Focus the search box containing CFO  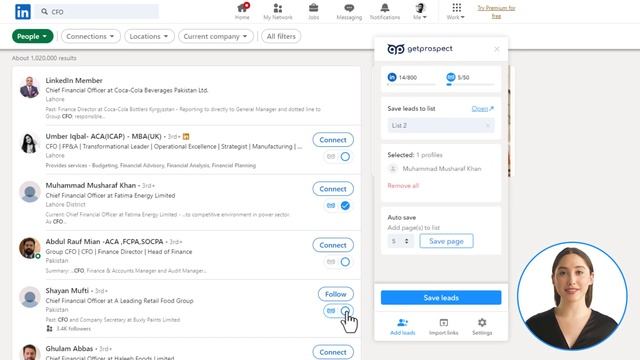tap(96, 12)
